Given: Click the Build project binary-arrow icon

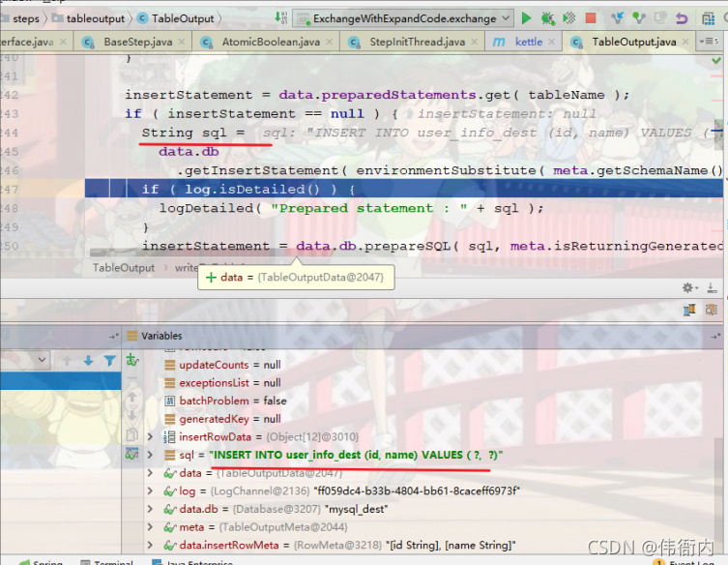Looking at the screenshot, I should 281,18.
